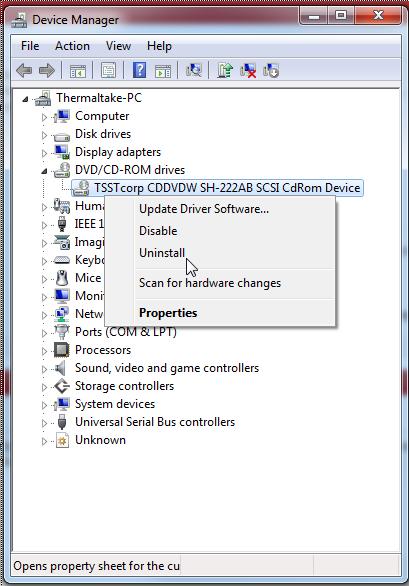409x586 pixels.
Task: Select Properties in the context menu
Action: coord(168,313)
